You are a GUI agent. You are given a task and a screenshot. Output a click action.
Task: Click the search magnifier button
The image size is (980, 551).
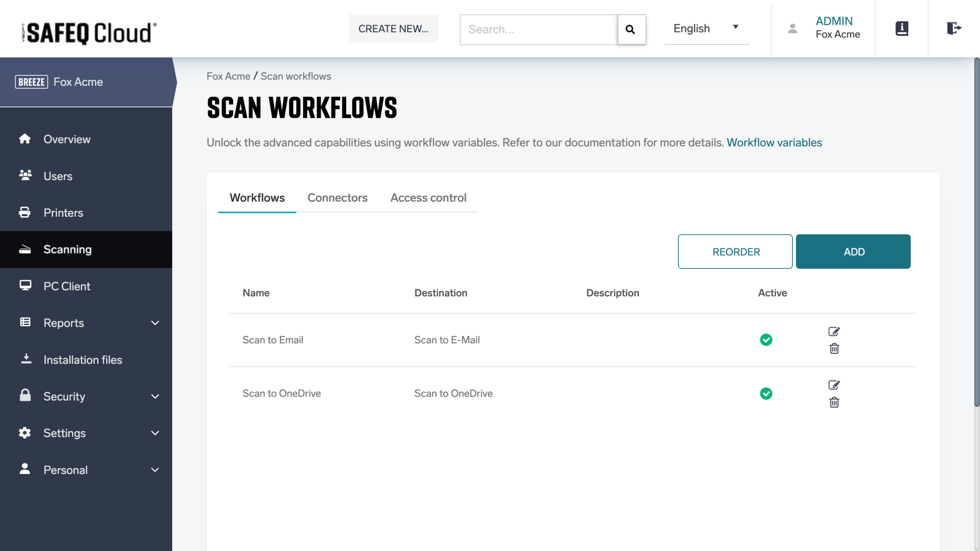click(631, 29)
